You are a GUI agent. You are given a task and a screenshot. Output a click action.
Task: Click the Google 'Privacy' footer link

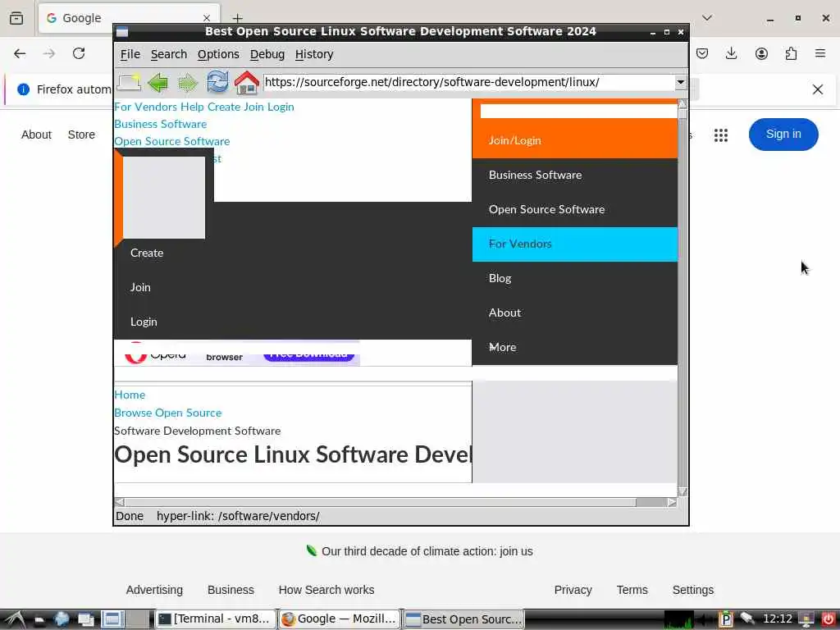tap(573, 590)
